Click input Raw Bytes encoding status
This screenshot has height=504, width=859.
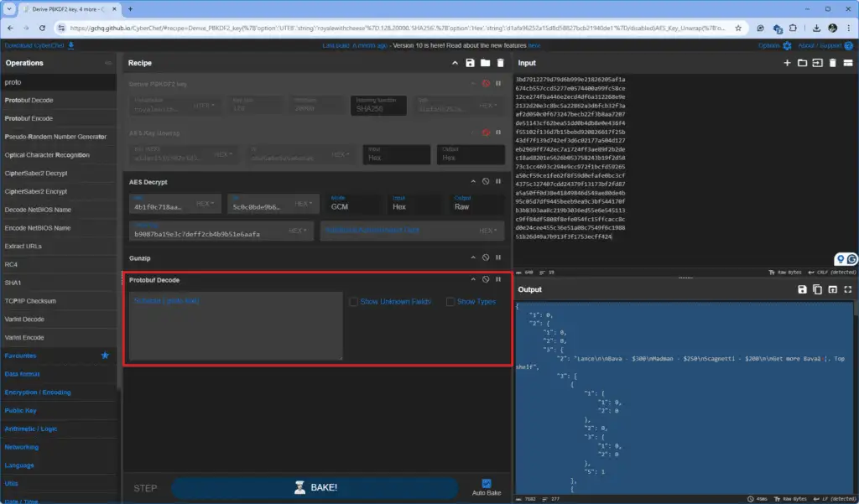tap(787, 272)
